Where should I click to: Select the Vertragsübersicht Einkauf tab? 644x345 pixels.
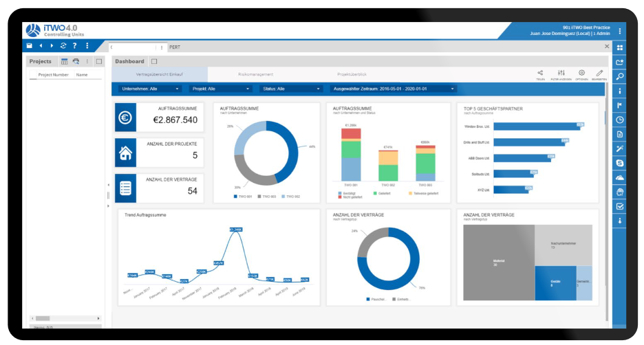tap(160, 75)
